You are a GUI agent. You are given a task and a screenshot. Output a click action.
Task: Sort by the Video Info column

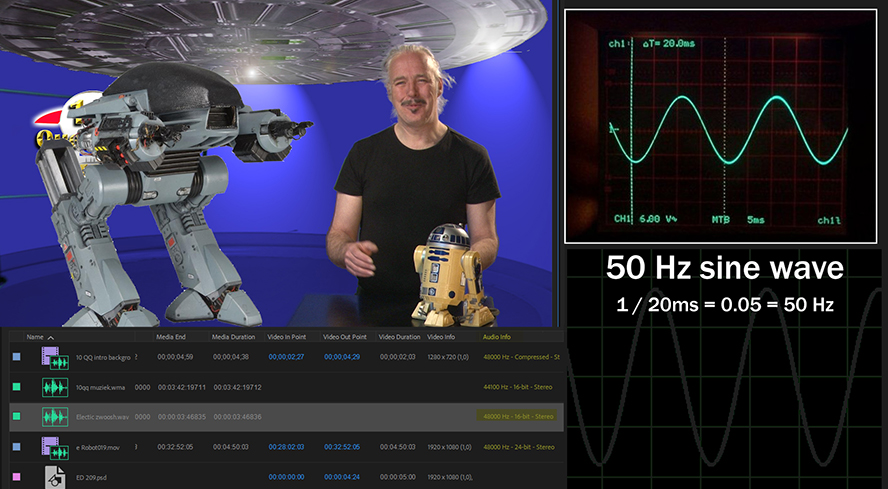click(441, 337)
